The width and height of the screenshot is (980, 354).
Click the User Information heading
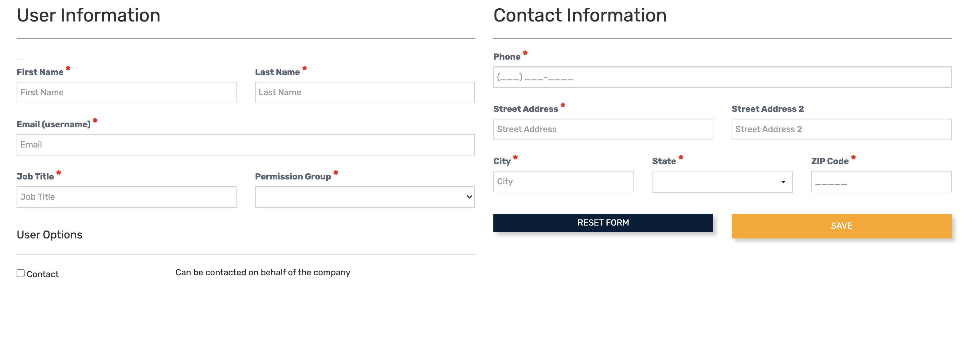click(x=88, y=15)
